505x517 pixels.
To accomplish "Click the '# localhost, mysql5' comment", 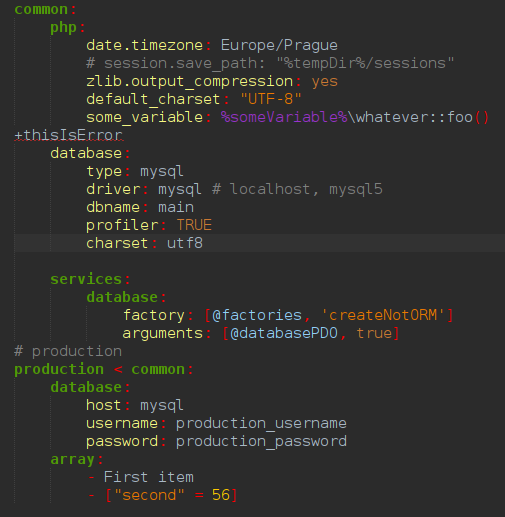I will coord(297,189).
